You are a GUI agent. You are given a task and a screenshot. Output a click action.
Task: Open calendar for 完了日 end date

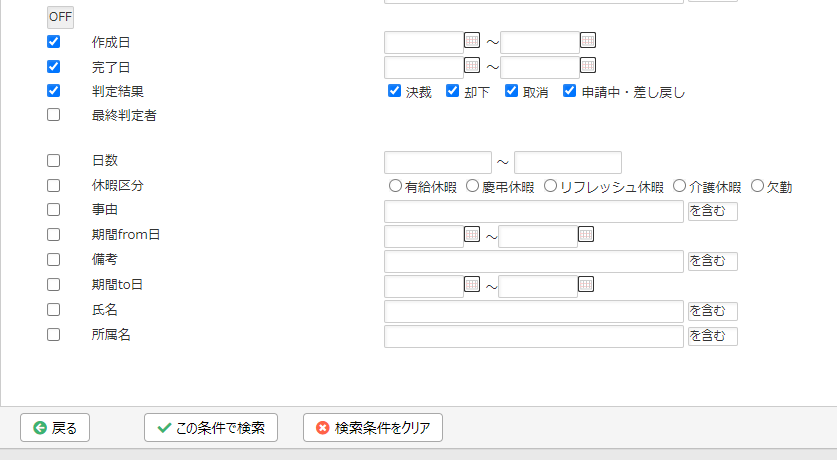point(588,65)
